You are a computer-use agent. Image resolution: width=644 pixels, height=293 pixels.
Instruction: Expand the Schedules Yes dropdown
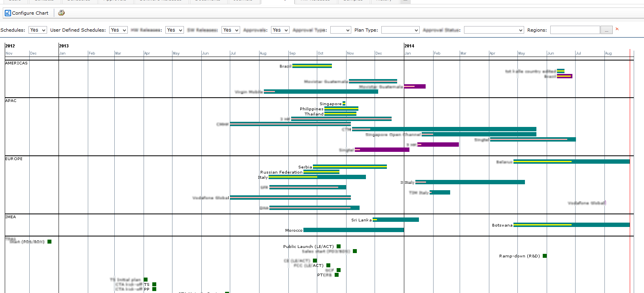click(x=38, y=30)
